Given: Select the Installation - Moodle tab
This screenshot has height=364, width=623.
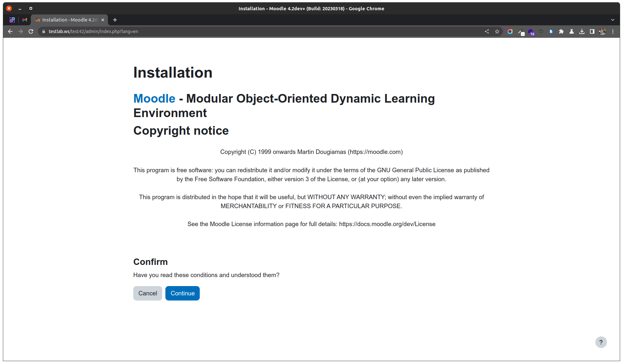Looking at the screenshot, I should [x=70, y=20].
